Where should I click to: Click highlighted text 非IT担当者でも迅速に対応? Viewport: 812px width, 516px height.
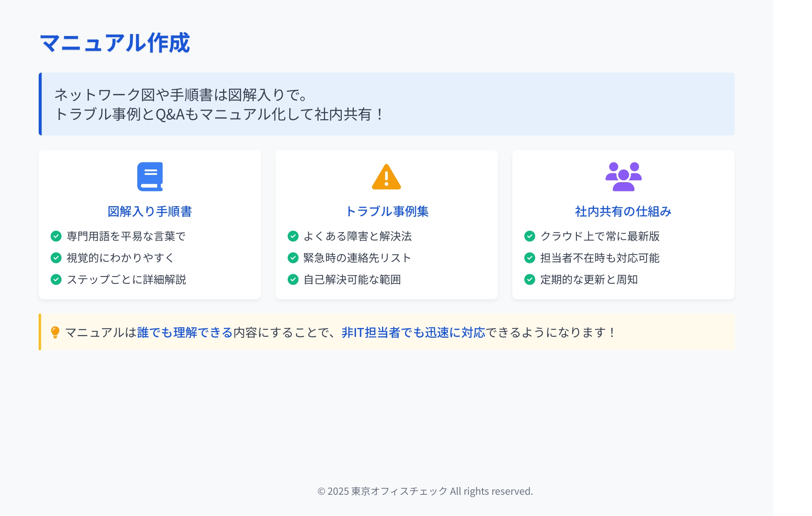(x=413, y=332)
